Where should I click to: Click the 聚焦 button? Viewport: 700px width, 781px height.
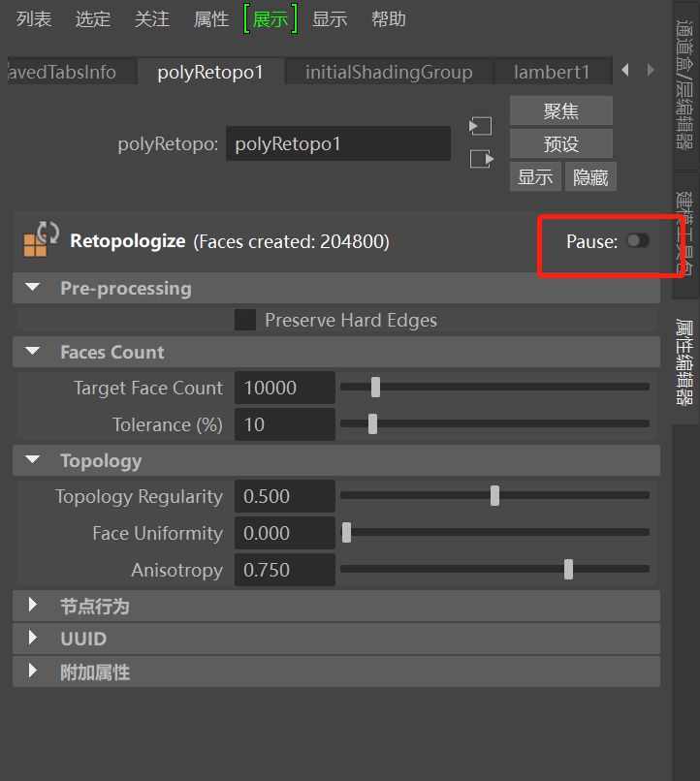(x=561, y=110)
